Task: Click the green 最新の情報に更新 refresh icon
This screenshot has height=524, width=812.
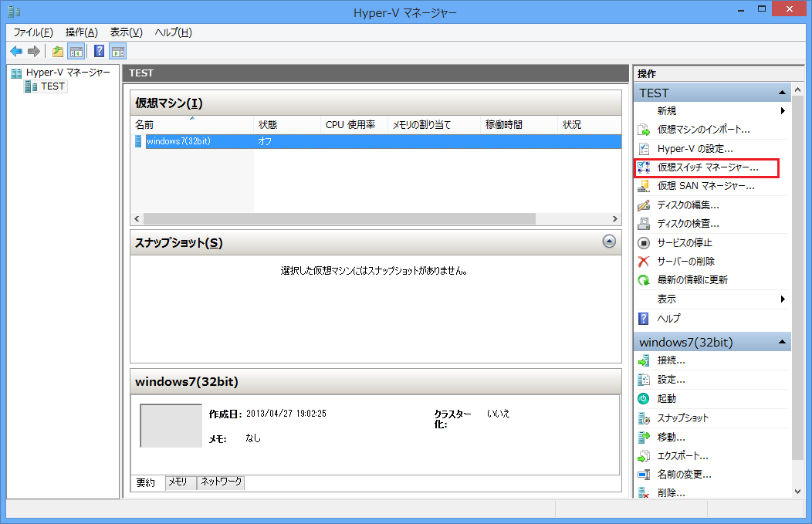Action: click(x=644, y=280)
